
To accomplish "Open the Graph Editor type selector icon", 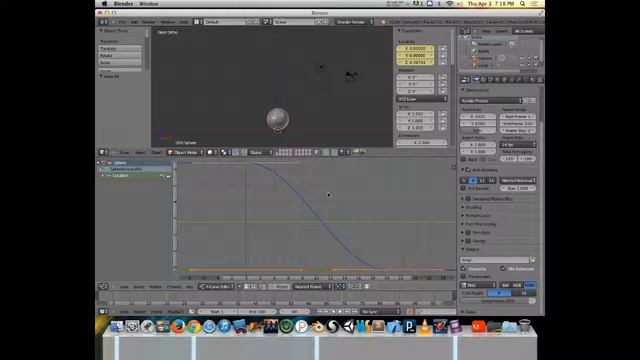I will (x=102, y=287).
